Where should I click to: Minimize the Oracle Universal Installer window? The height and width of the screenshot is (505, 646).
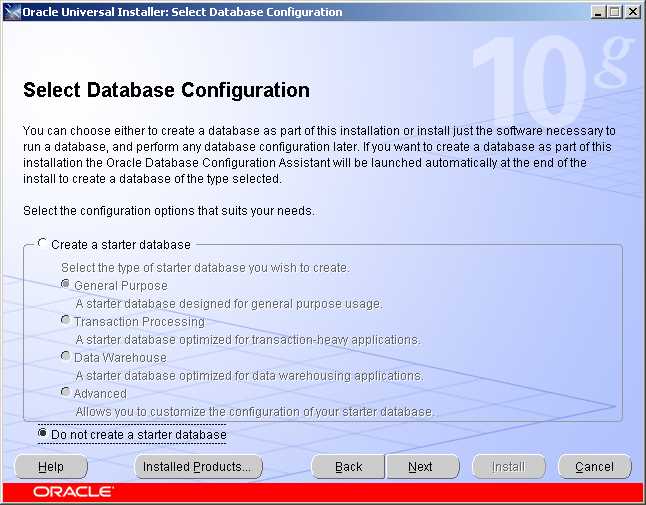598,12
